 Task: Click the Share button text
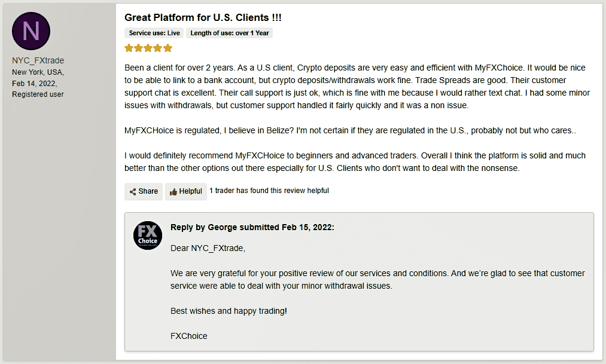(148, 191)
